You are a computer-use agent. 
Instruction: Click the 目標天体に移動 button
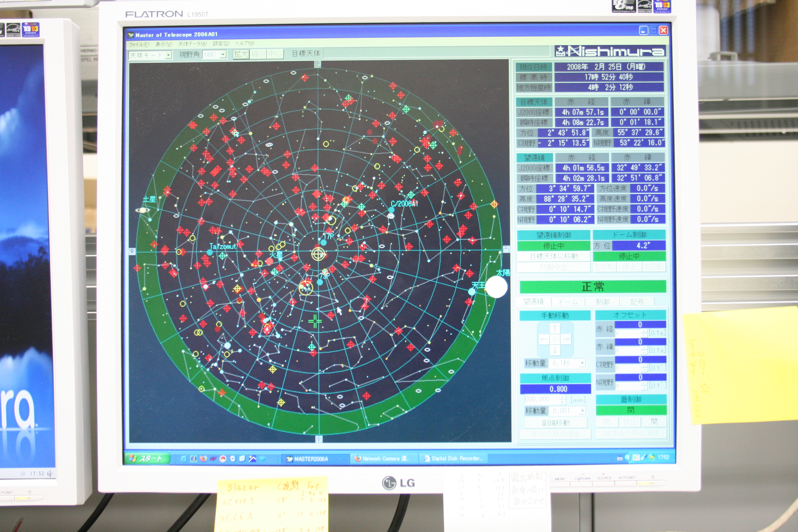(x=554, y=257)
